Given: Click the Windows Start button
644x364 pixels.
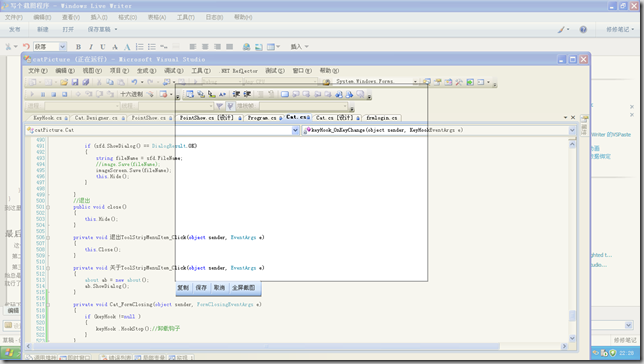Looking at the screenshot, I should tap(10, 353).
